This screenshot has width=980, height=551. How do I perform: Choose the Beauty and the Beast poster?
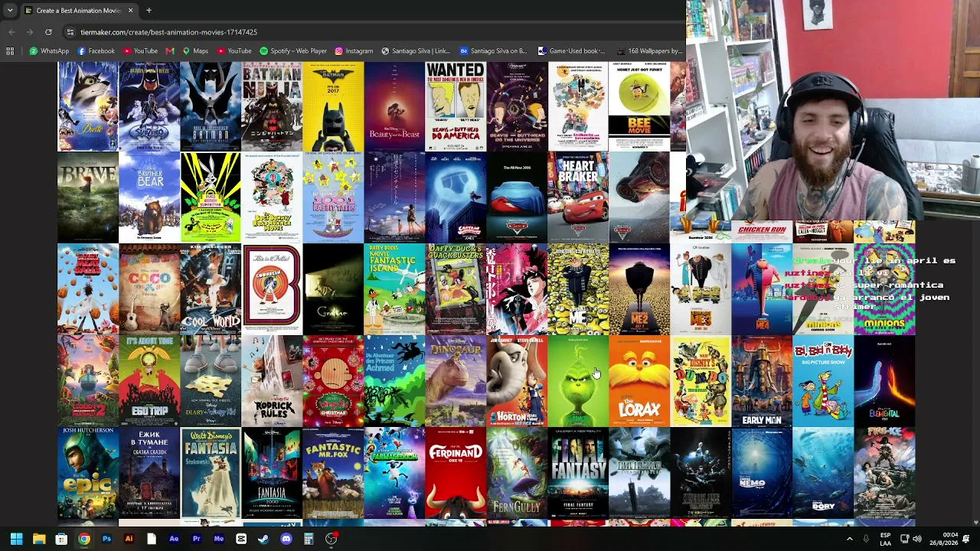pyautogui.click(x=394, y=106)
